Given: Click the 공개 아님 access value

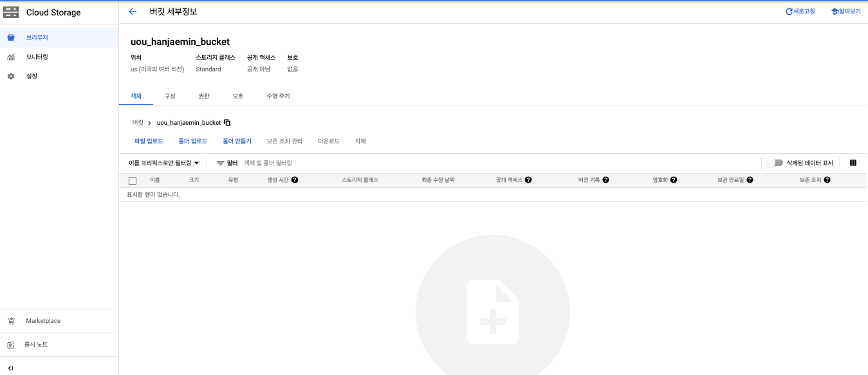Looking at the screenshot, I should pyautogui.click(x=259, y=69).
